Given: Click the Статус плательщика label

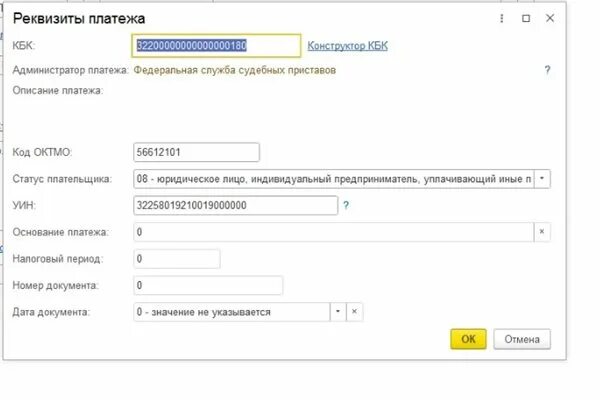Looking at the screenshot, I should (x=62, y=179).
